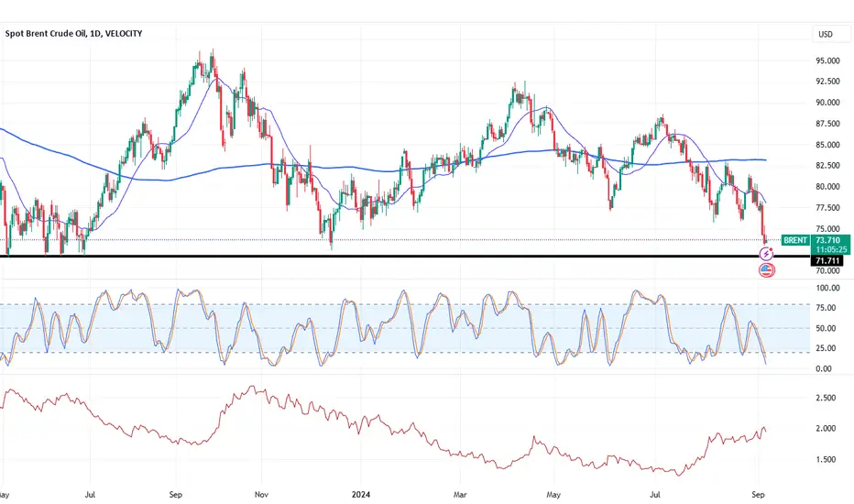Click the 1.500 lower indicator scale label
854x504 pixels.
[826, 460]
